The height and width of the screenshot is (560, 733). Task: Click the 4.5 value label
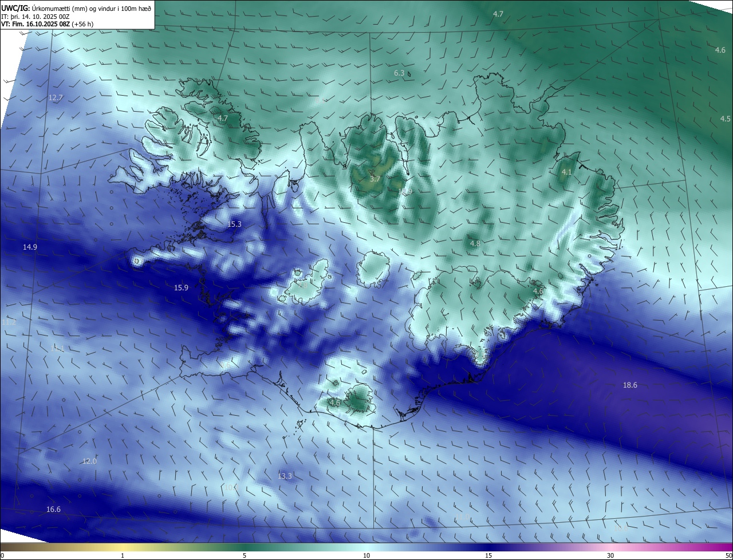coord(726,119)
